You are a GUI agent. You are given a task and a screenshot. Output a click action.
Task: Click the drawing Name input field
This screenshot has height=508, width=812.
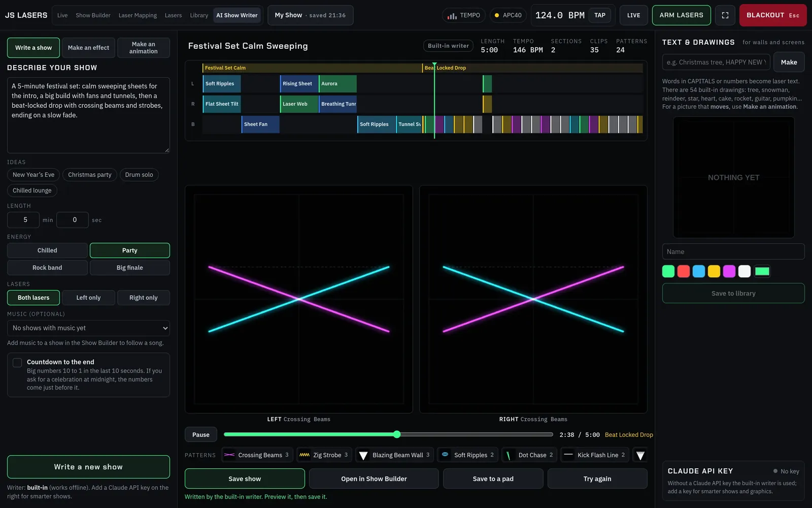pyautogui.click(x=733, y=251)
